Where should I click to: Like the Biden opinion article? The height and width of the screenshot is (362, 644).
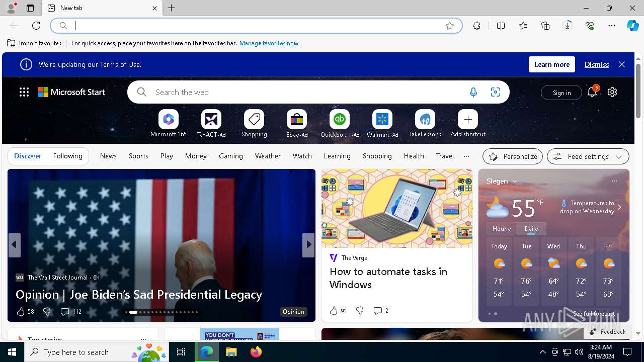(x=21, y=312)
